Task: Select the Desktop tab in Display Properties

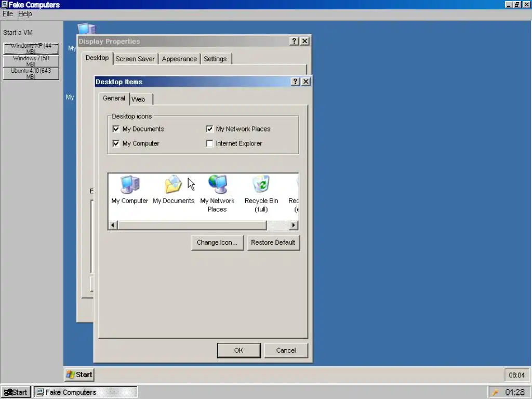Action: click(x=97, y=58)
